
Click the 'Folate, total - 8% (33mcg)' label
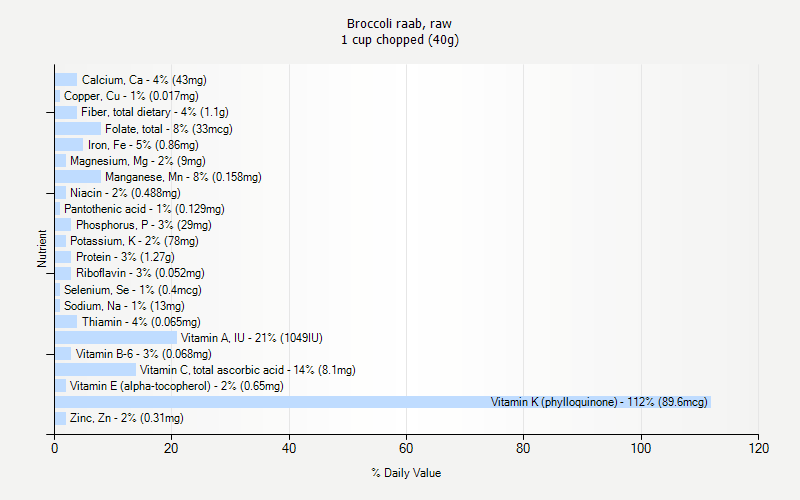169,129
